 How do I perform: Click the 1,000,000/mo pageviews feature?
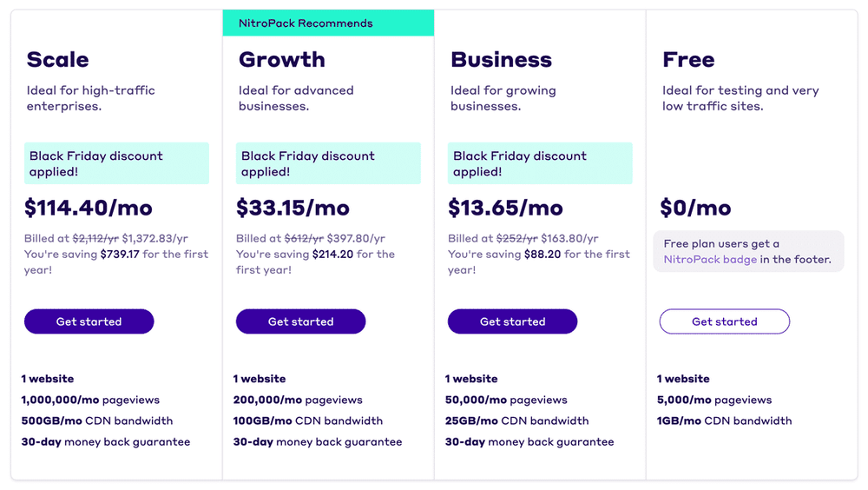[x=90, y=400]
